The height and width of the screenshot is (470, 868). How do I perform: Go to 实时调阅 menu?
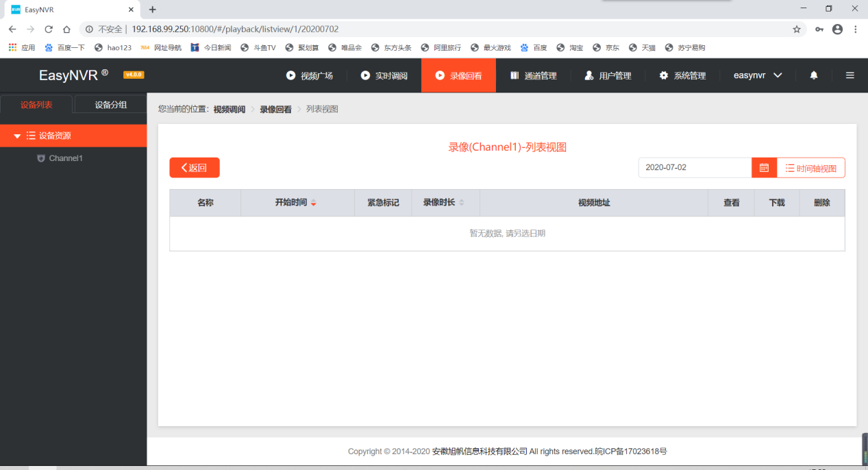tap(384, 76)
